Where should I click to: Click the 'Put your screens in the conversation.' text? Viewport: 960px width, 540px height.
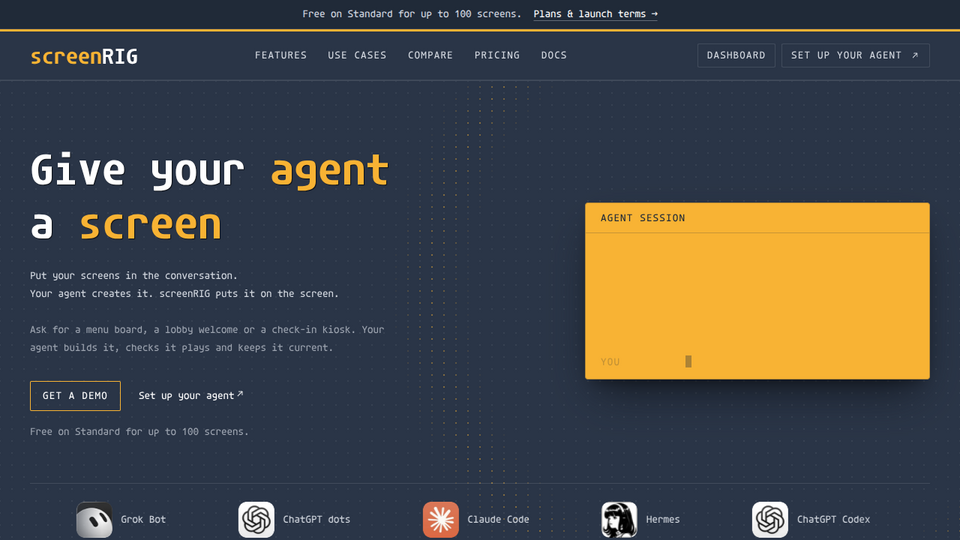point(133,276)
